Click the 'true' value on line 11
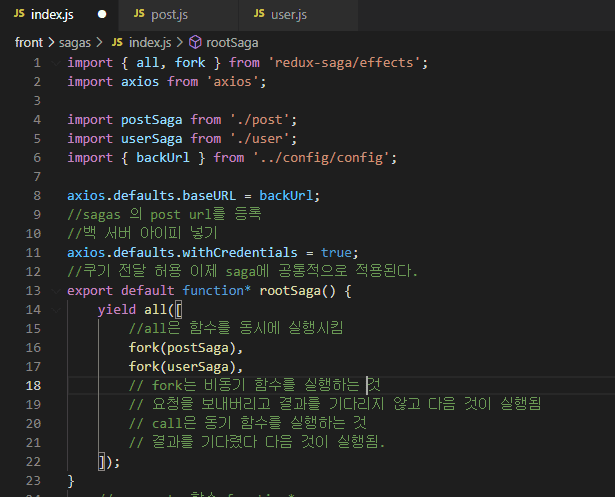The height and width of the screenshot is (497, 615). pos(337,253)
